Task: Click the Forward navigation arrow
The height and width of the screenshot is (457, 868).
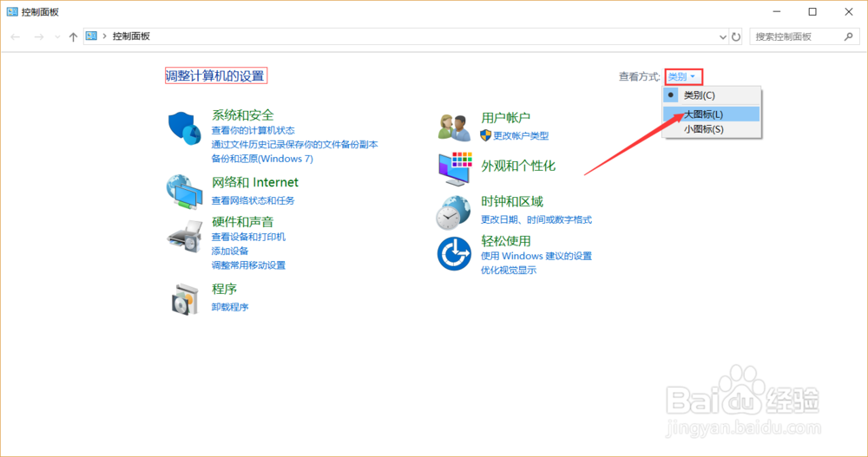Action: [39, 36]
